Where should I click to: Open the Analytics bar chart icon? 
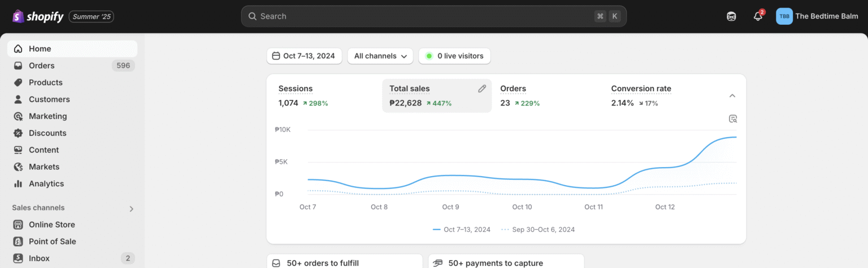click(18, 184)
